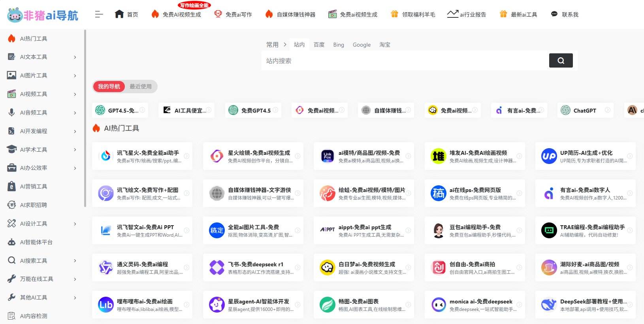Switch to 我的导航 toggle
The width and height of the screenshot is (644, 324).
(x=109, y=87)
